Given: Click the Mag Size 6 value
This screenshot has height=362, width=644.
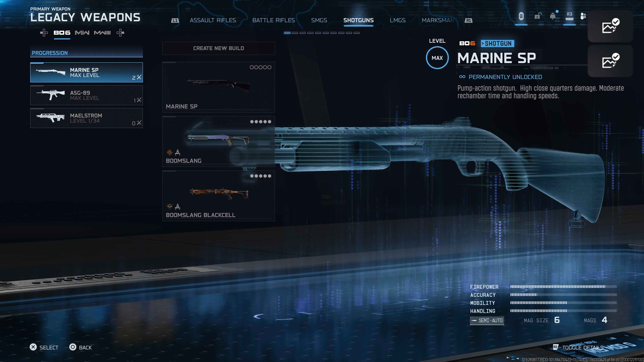Looking at the screenshot, I should (x=557, y=320).
